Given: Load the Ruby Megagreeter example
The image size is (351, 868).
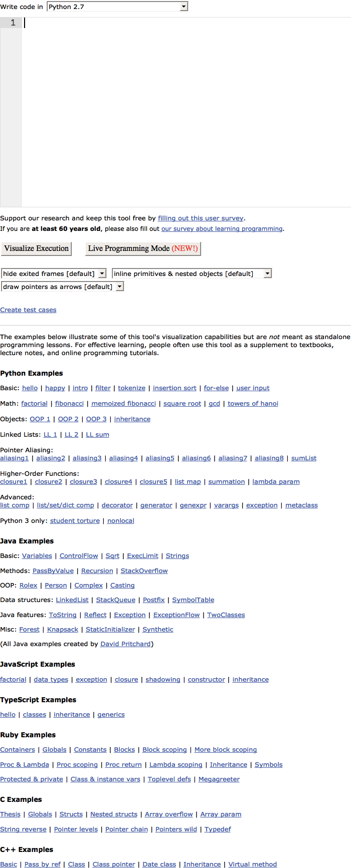Looking at the screenshot, I should pyautogui.click(x=219, y=779).
